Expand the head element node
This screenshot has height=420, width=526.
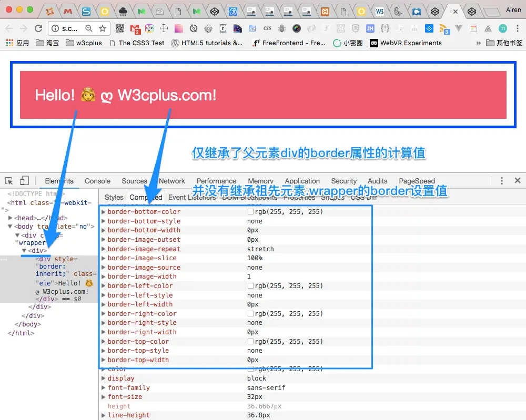[x=11, y=218]
